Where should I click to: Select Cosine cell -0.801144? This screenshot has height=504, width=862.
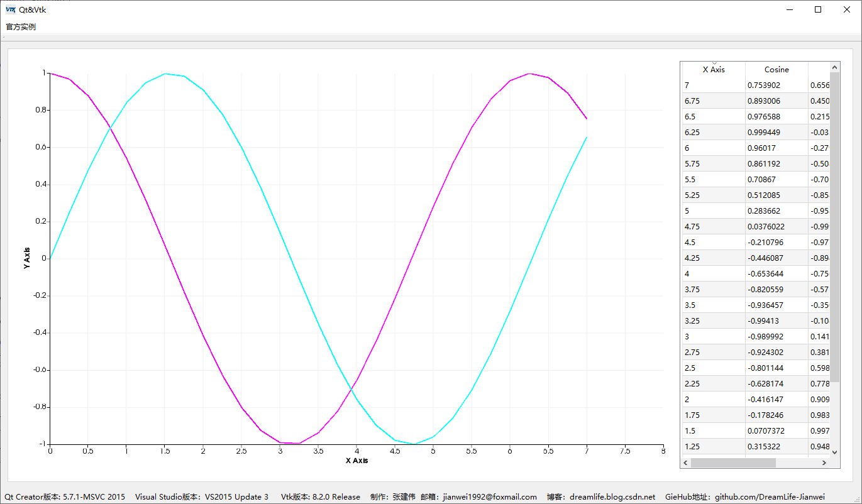[x=776, y=368]
